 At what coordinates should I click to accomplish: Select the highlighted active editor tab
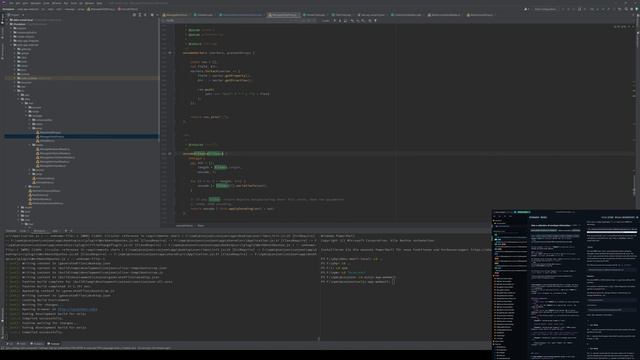[x=284, y=15]
